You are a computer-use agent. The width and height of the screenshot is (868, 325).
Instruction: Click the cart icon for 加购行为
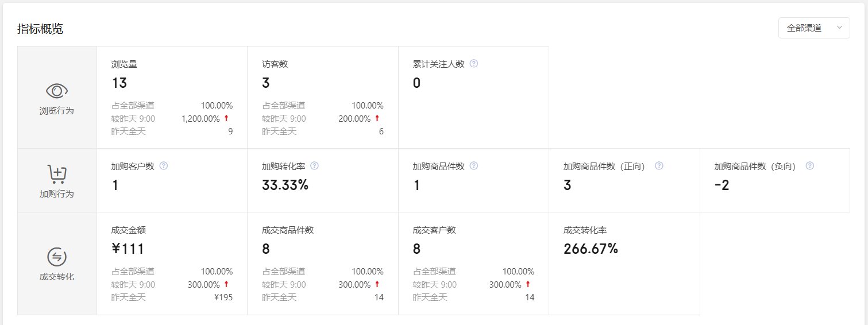tap(57, 174)
